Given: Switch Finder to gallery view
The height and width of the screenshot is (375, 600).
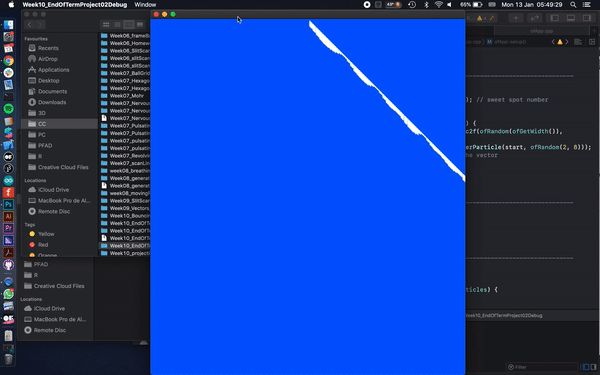Looking at the screenshot, I should pos(140,24).
